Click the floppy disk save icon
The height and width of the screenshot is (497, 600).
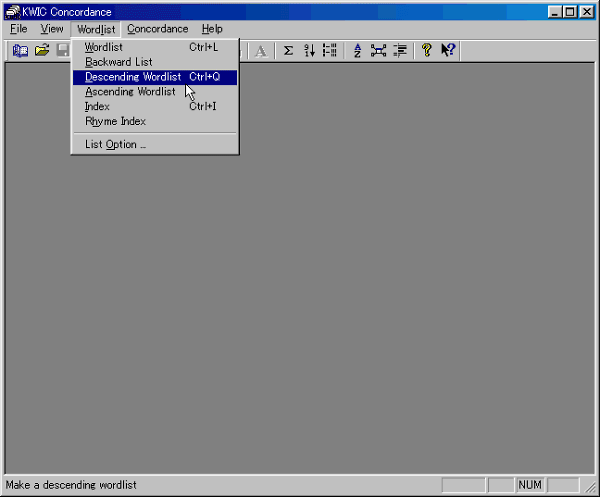[x=63, y=51]
